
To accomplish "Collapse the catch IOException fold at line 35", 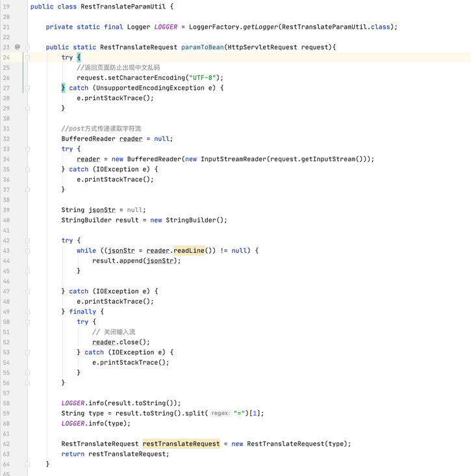I will click(27, 169).
